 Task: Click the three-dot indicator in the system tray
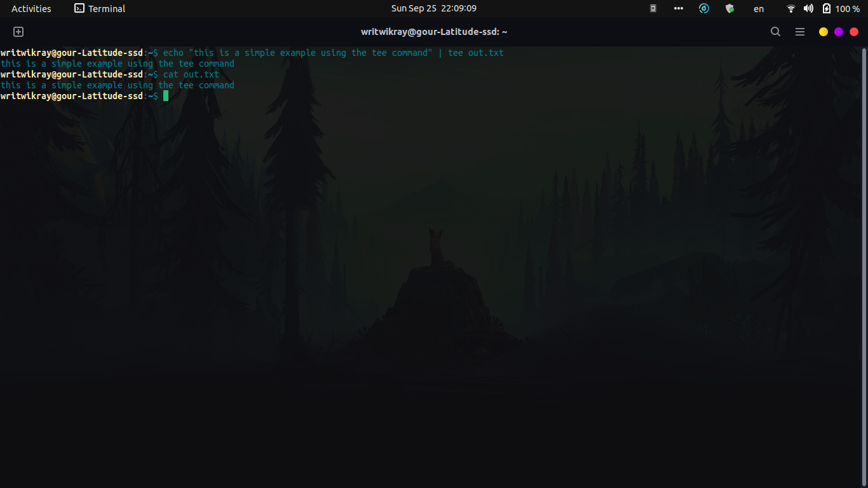tap(678, 8)
